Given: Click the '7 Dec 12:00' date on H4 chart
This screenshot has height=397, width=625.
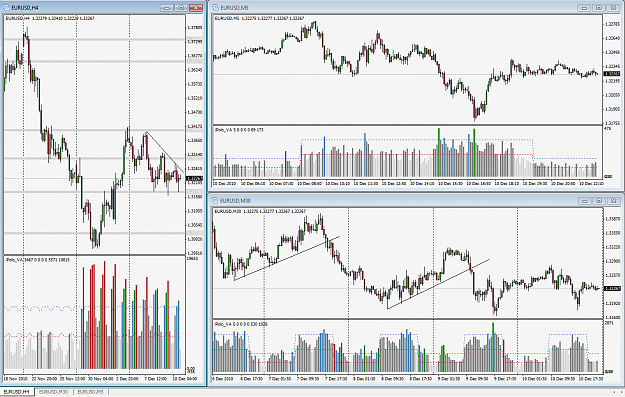Looking at the screenshot, I should click(156, 379).
